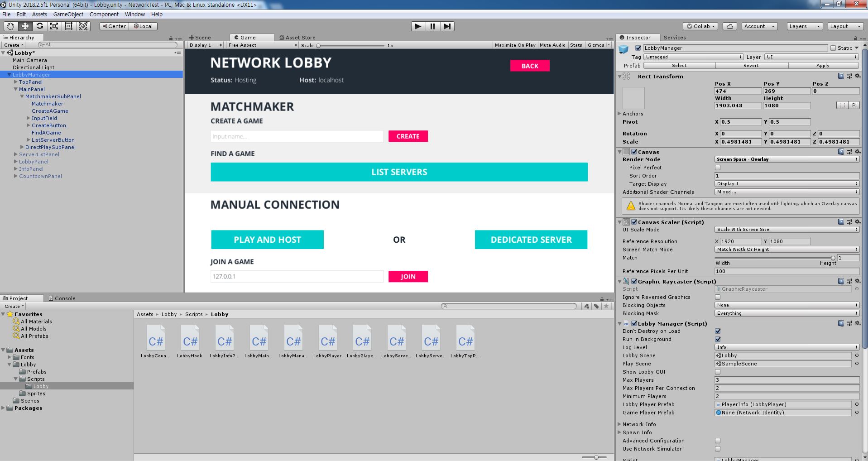Uncheck Don't Destroy on Load
This screenshot has height=461, width=868.
coord(718,331)
